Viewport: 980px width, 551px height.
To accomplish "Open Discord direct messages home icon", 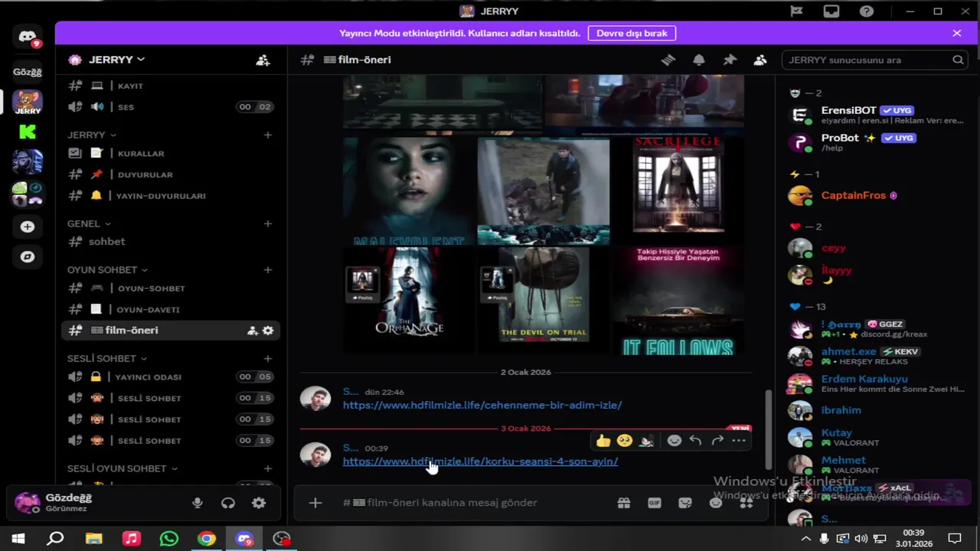I will (x=28, y=37).
